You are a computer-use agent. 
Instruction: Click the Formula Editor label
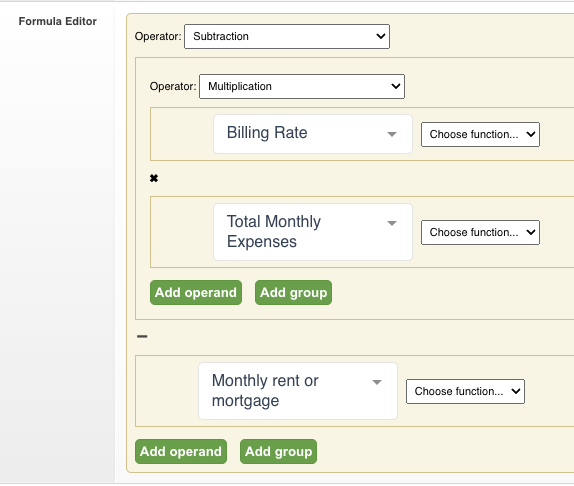pyautogui.click(x=58, y=21)
